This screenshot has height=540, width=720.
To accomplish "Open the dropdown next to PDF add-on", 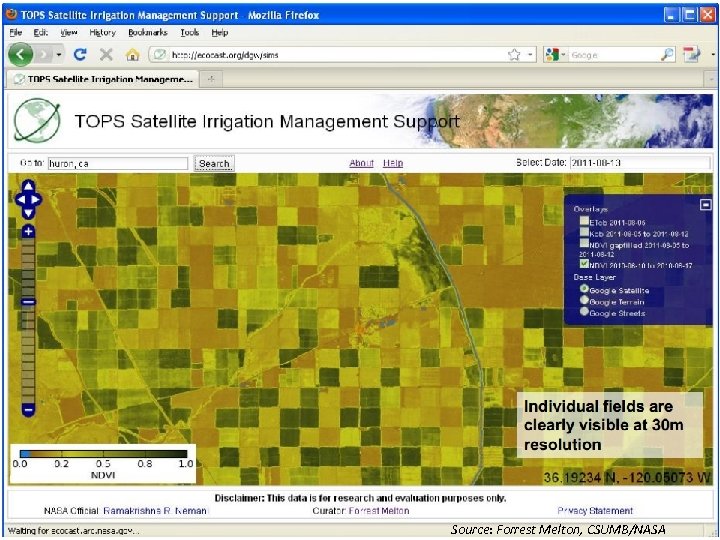I will tap(713, 55).
